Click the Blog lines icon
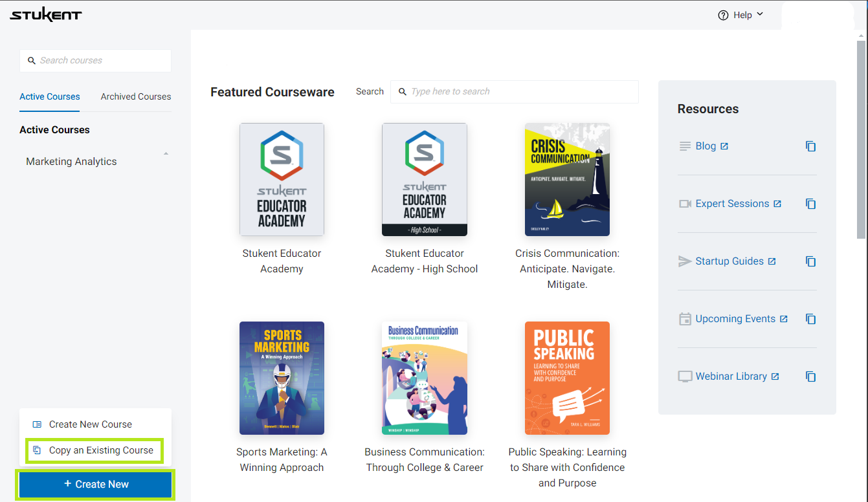The width and height of the screenshot is (868, 502). (x=685, y=146)
